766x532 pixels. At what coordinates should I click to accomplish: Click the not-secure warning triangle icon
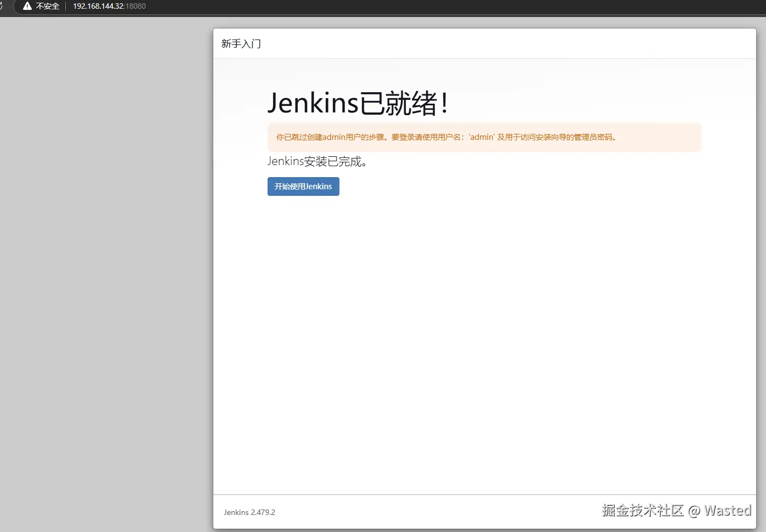27,6
